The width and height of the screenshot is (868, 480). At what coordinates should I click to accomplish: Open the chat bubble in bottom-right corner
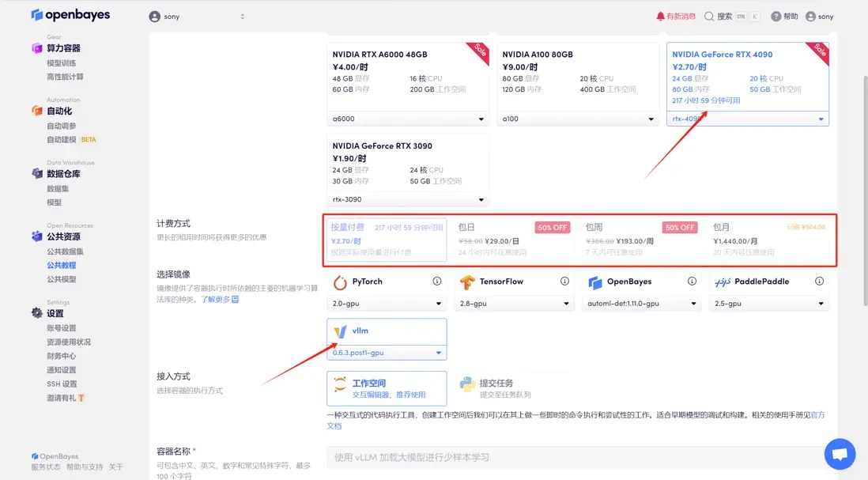[840, 454]
